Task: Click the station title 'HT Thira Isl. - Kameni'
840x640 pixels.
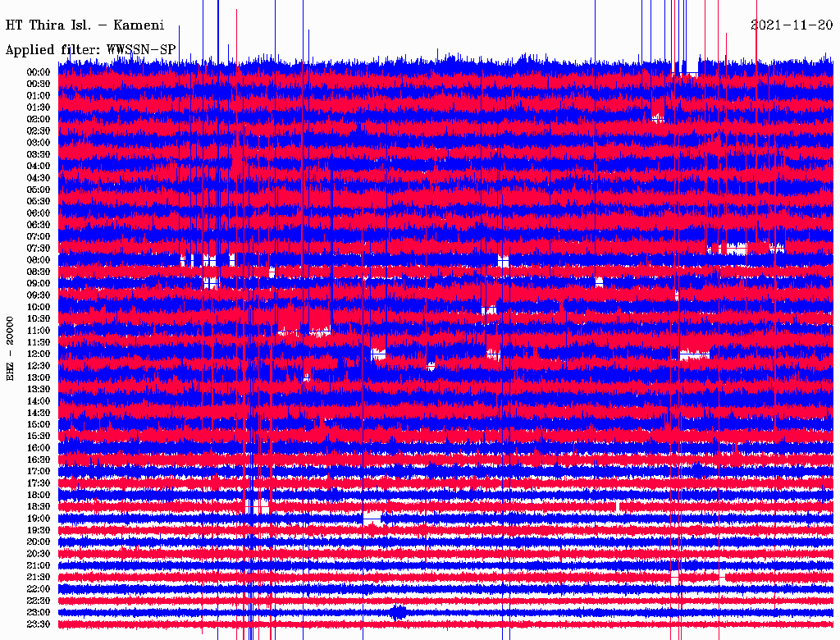Action: (x=84, y=25)
